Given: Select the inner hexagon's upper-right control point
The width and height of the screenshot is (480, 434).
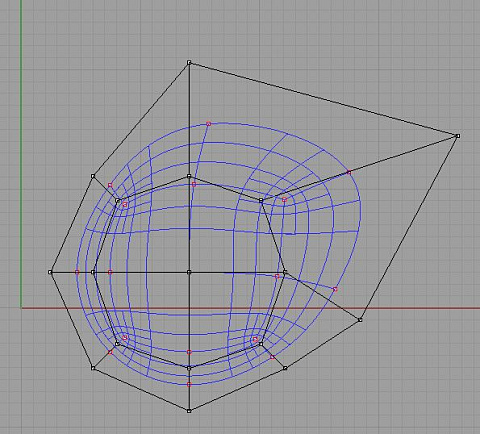Looking at the screenshot, I should coord(261,200).
